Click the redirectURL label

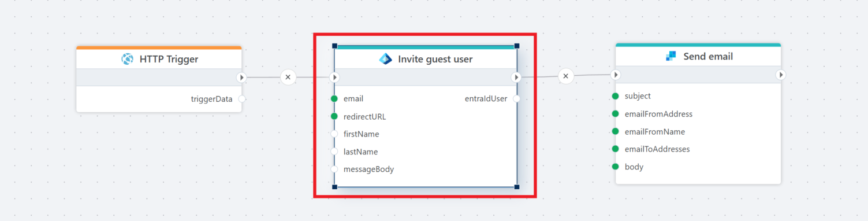tap(365, 116)
